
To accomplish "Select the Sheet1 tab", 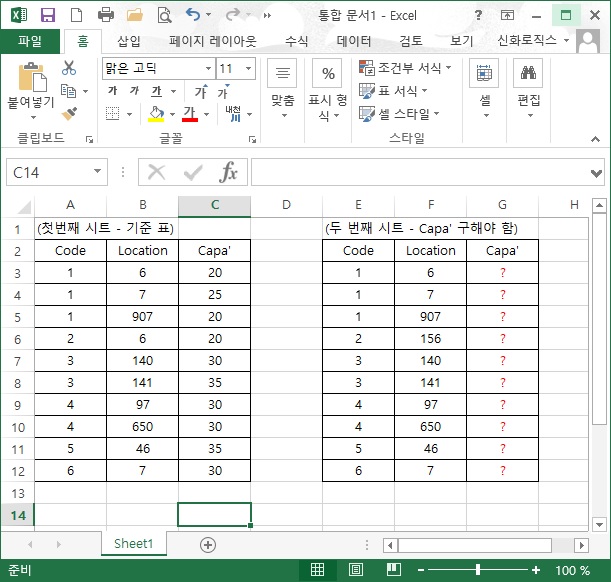I will point(134,543).
